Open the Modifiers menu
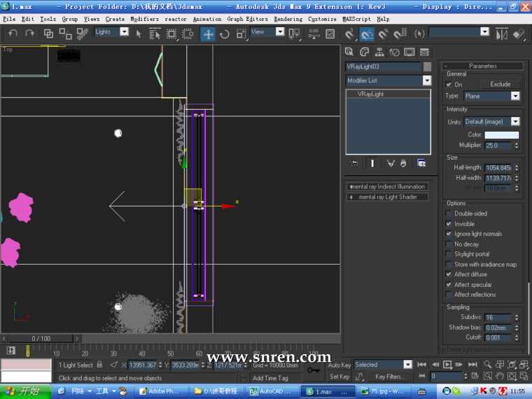 pyautogui.click(x=144, y=19)
